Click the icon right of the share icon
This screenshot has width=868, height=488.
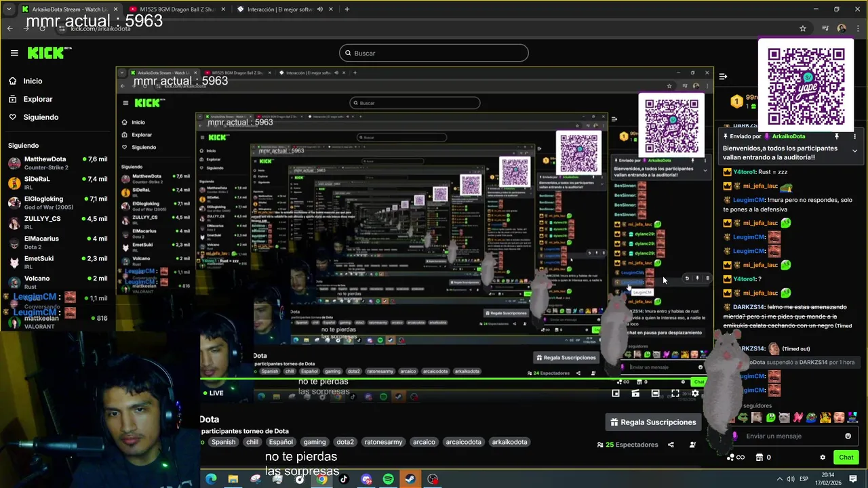coord(692,445)
